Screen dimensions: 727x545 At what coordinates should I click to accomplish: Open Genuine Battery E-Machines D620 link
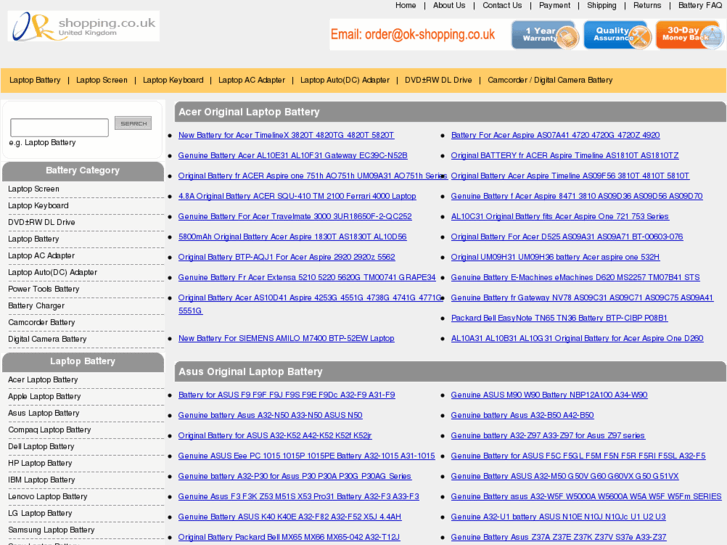[575, 277]
